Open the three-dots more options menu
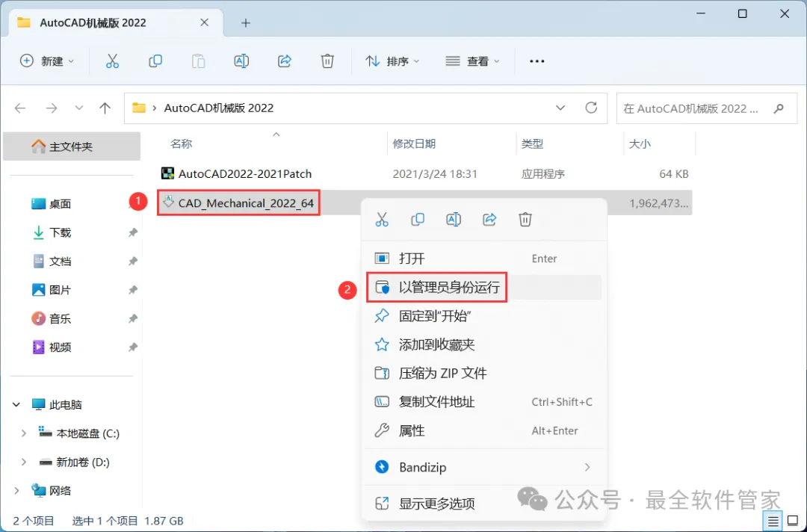This screenshot has height=532, width=807. coord(537,61)
